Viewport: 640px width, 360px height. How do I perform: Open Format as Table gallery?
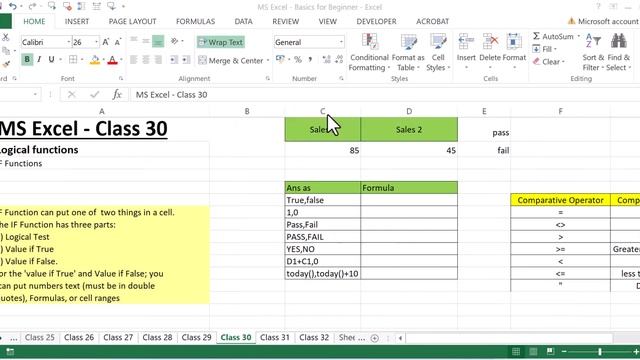coord(408,52)
